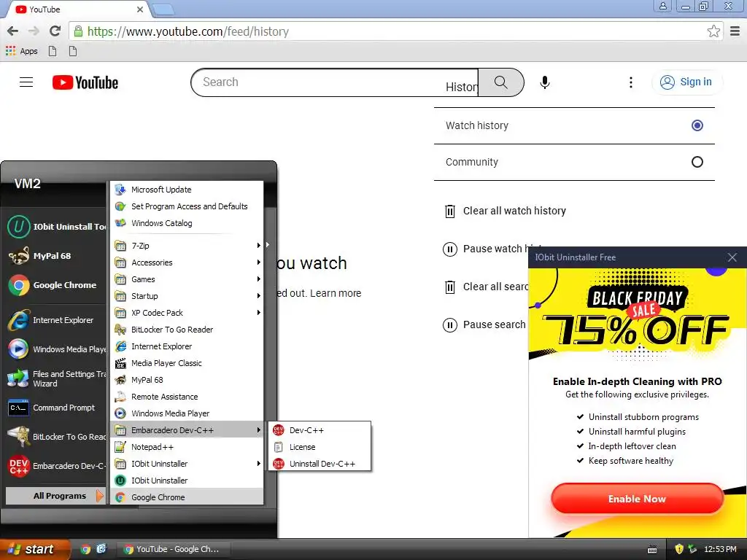The image size is (747, 560).
Task: Open Command Prompt from Start menu
Action: tap(56, 408)
